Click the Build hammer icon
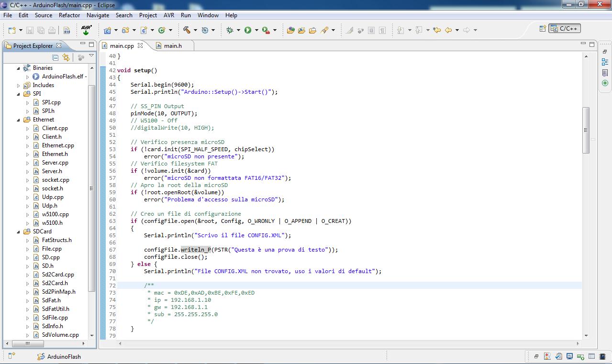Image resolution: width=612 pixels, height=364 pixels. [x=187, y=30]
